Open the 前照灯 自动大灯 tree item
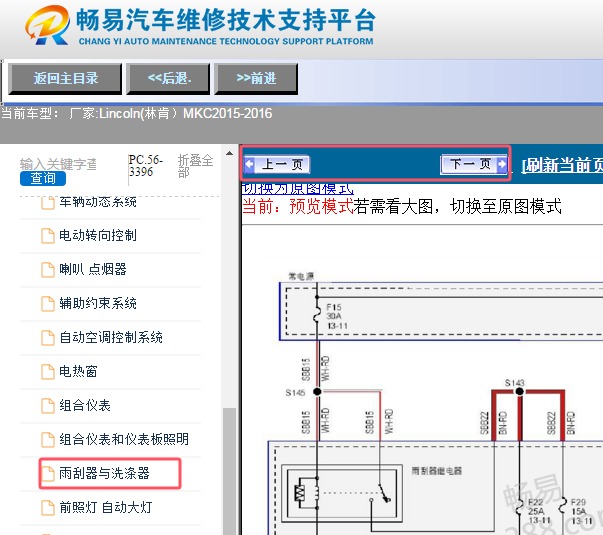The height and width of the screenshot is (535, 603). (106, 507)
